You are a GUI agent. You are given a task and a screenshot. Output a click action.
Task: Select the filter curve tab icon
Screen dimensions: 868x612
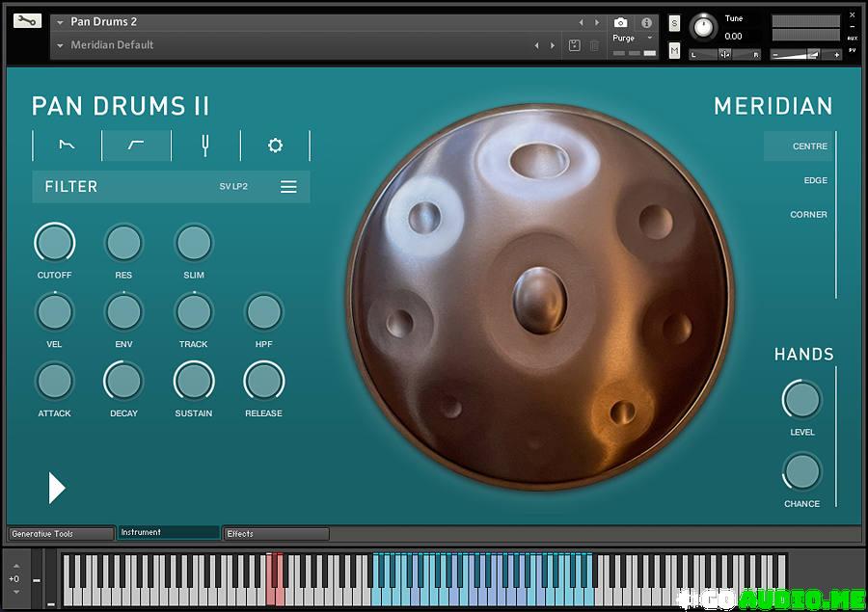click(x=136, y=145)
